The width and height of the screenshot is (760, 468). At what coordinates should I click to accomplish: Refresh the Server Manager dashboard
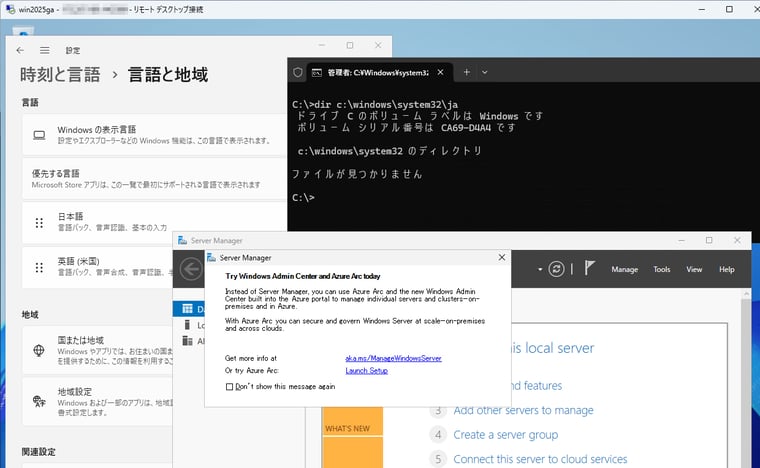pos(556,269)
